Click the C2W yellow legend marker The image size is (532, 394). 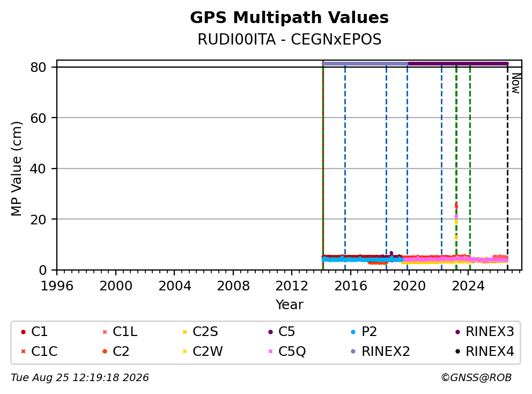[x=184, y=351]
